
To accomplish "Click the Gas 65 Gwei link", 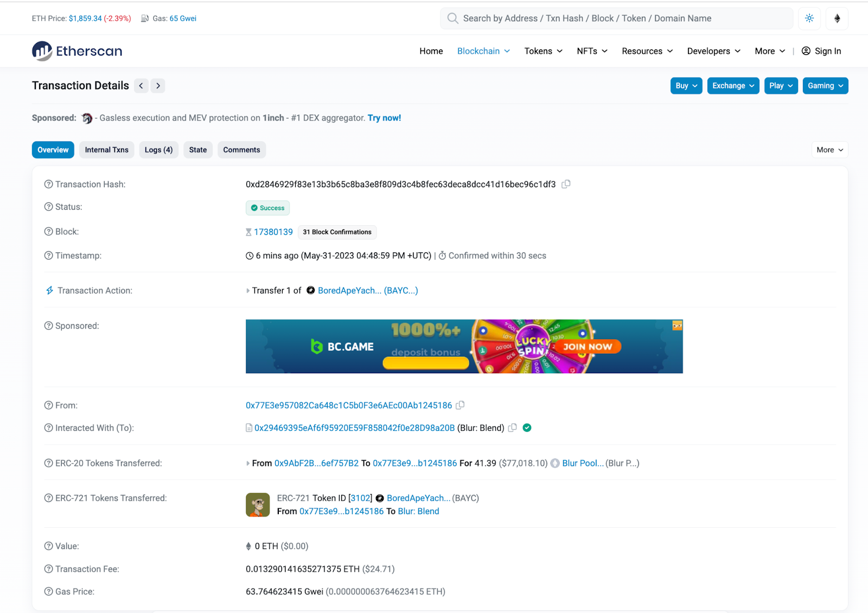I will click(183, 18).
